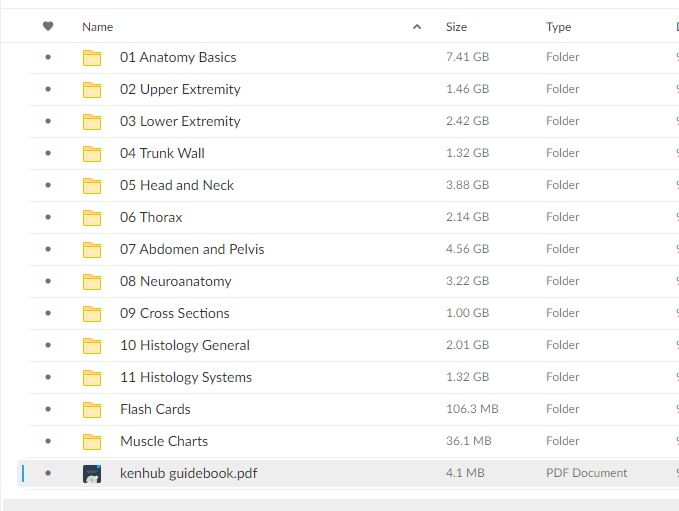Click the 4.1 MB size value
The width and height of the screenshot is (679, 511).
coord(465,473)
